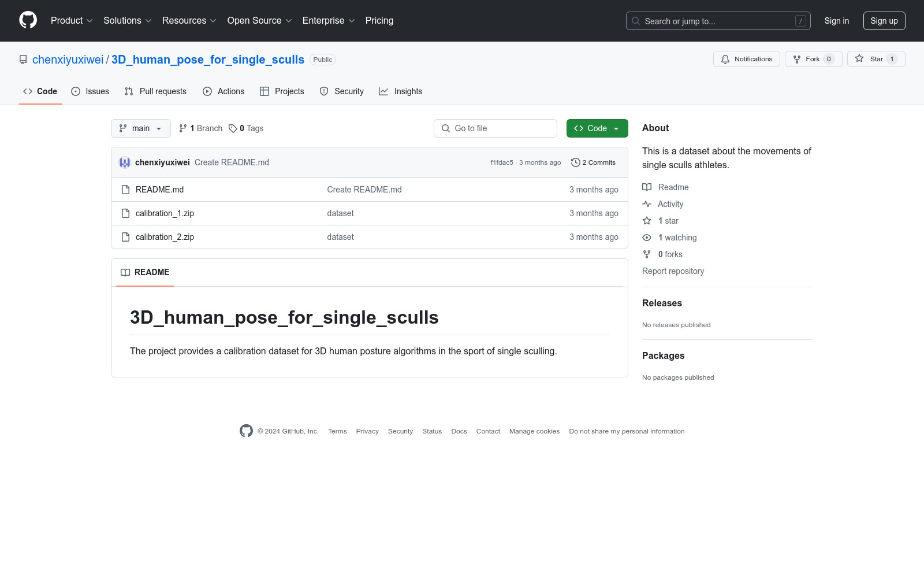The height and width of the screenshot is (578, 924).
Task: Click the book icon next to README heading
Action: [x=125, y=272]
